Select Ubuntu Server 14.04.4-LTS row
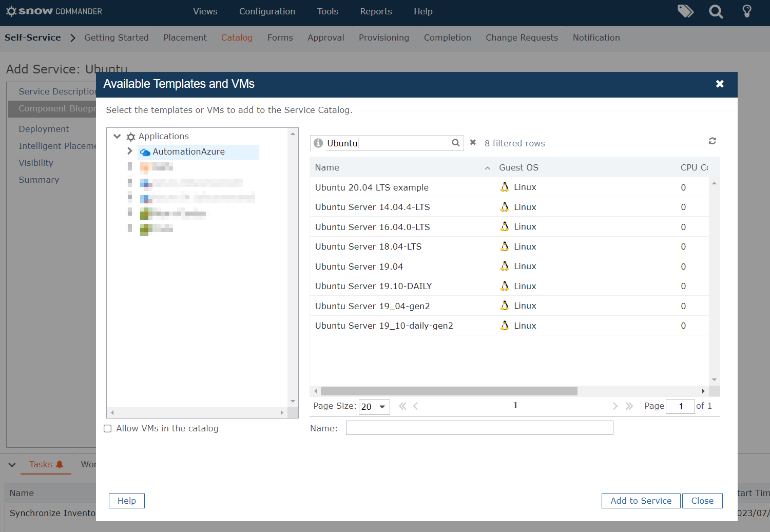 point(509,207)
